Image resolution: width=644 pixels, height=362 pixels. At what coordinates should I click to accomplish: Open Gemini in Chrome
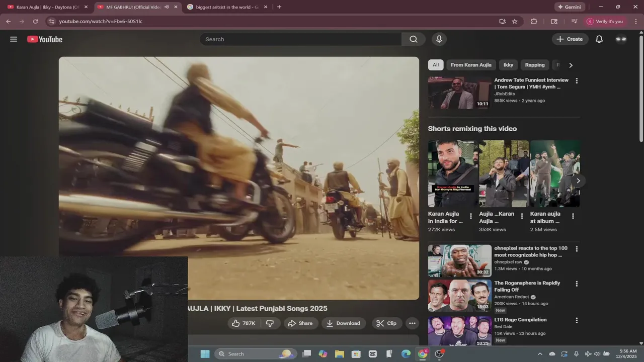click(x=570, y=7)
